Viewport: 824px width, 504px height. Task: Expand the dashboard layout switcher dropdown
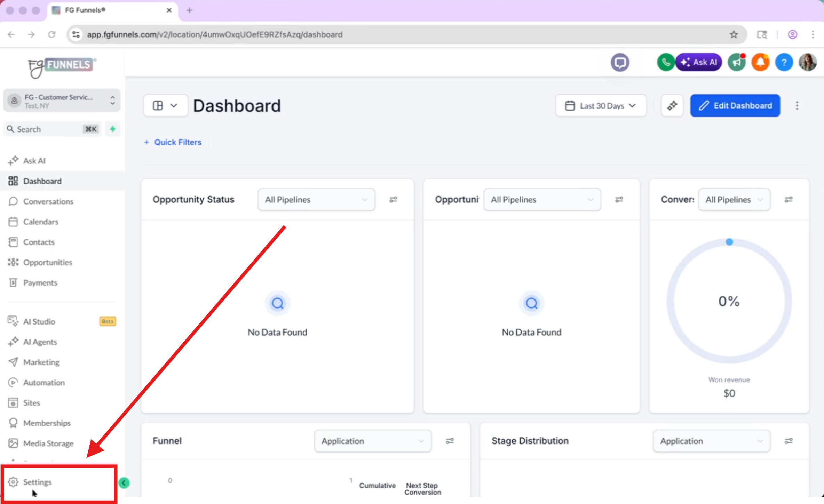165,105
